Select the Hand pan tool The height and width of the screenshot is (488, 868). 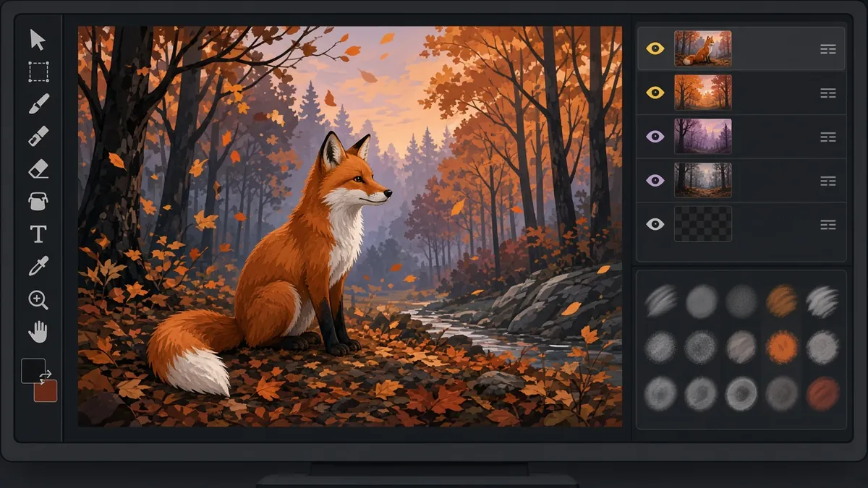(38, 332)
